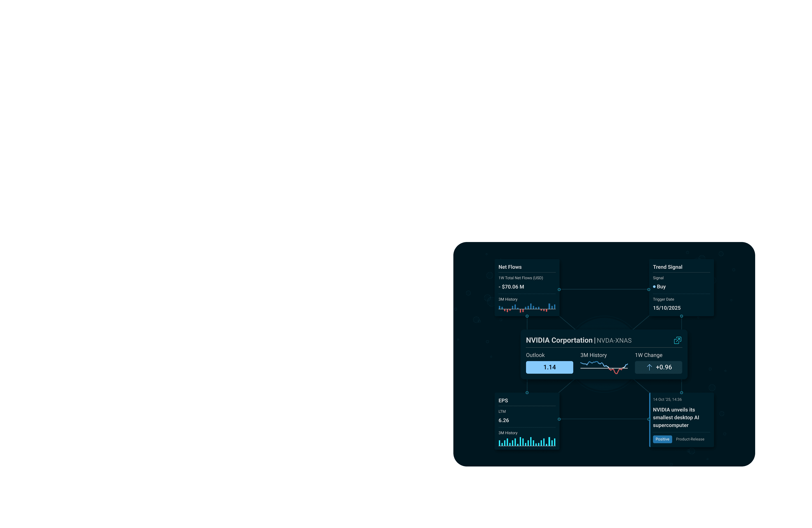Image resolution: width=812 pixels, height=528 pixels.
Task: Click the EPS 3M History bar chart
Action: [x=527, y=441]
